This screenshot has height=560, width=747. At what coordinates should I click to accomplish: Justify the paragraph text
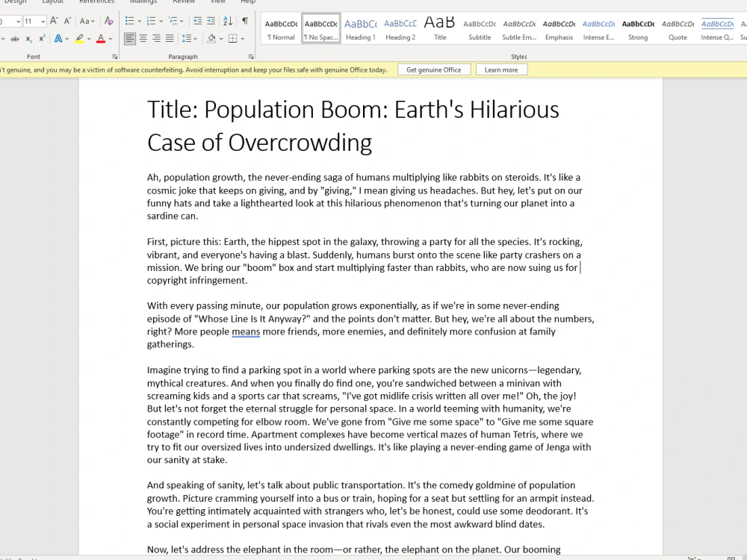[170, 39]
